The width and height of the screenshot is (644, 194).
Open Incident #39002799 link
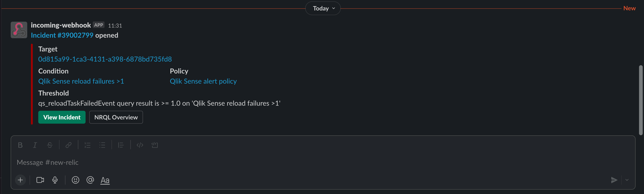(x=62, y=35)
